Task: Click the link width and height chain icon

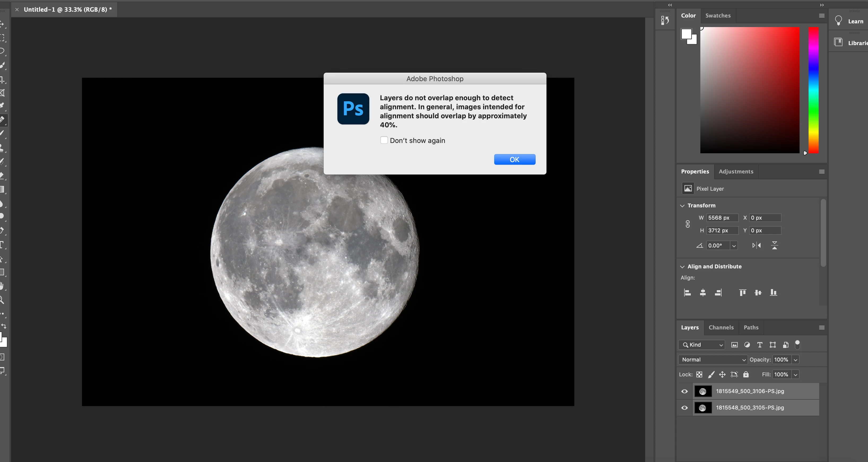Action: (688, 224)
